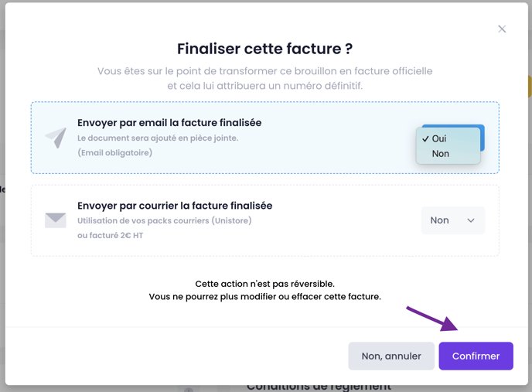
Task: Click the Unistore packs courriers description
Action: 165,220
